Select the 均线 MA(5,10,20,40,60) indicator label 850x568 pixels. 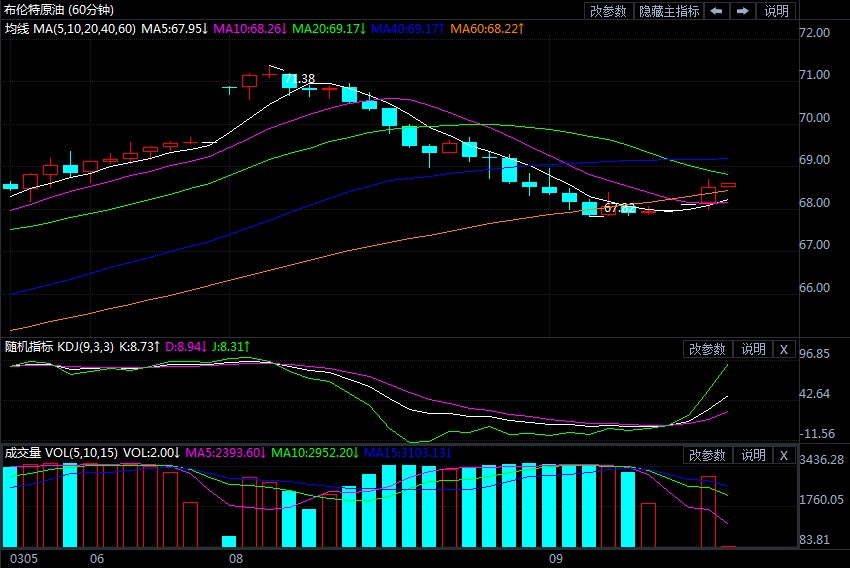point(72,29)
